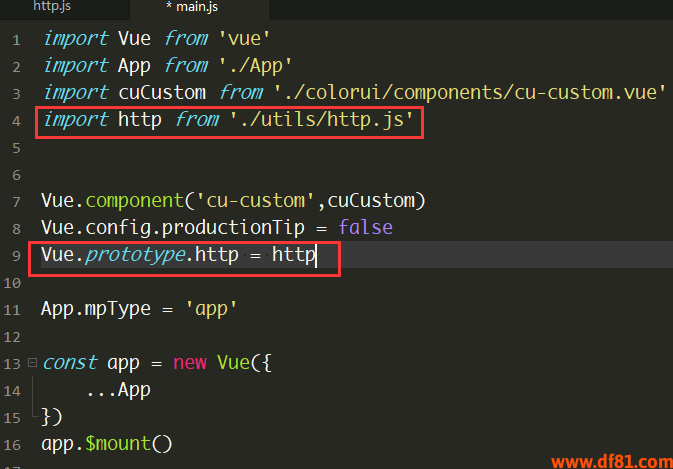Collapse the code fold at line 13
The image size is (673, 469).
pyautogui.click(x=32, y=363)
